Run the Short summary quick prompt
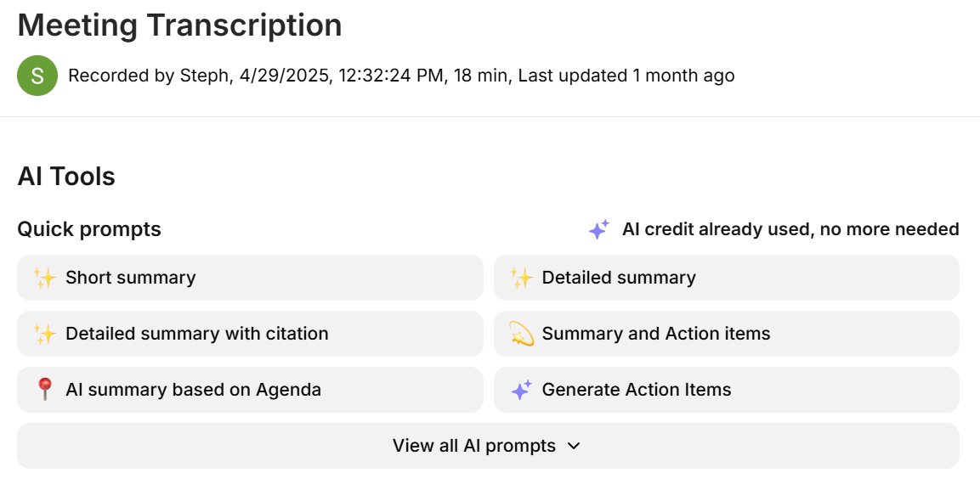Viewport: 980px width, 484px height. click(250, 278)
